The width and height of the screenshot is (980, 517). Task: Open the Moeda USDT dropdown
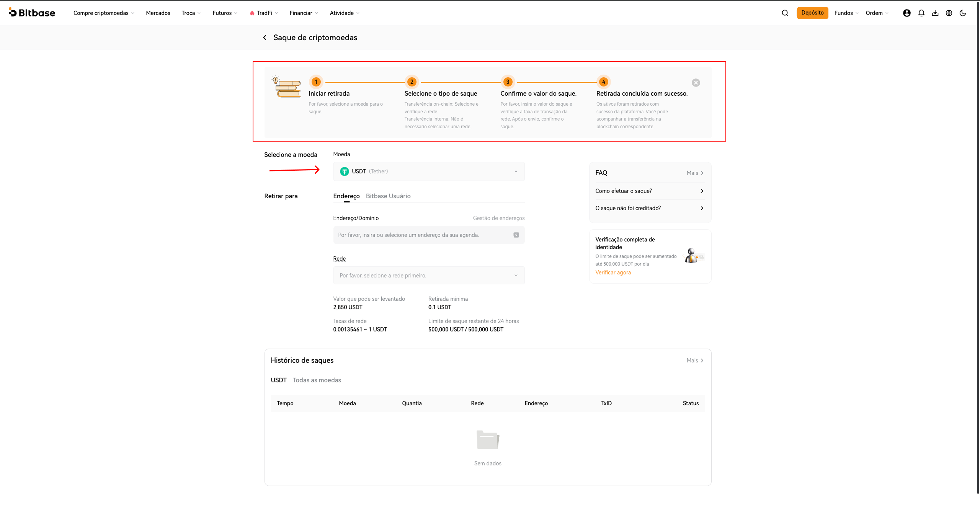[429, 171]
